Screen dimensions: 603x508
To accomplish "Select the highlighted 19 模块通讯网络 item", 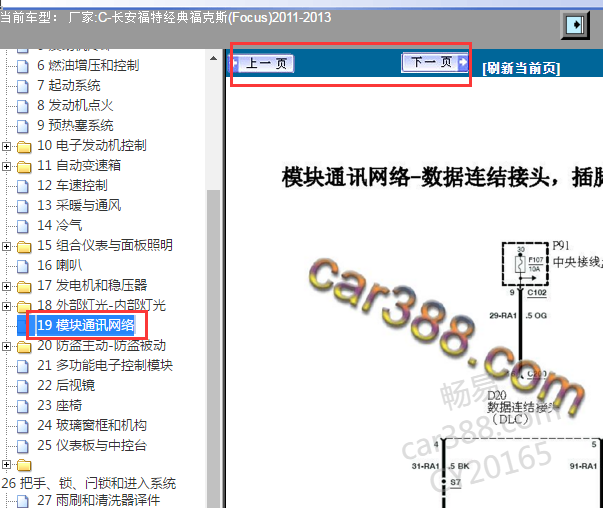I will [x=86, y=325].
